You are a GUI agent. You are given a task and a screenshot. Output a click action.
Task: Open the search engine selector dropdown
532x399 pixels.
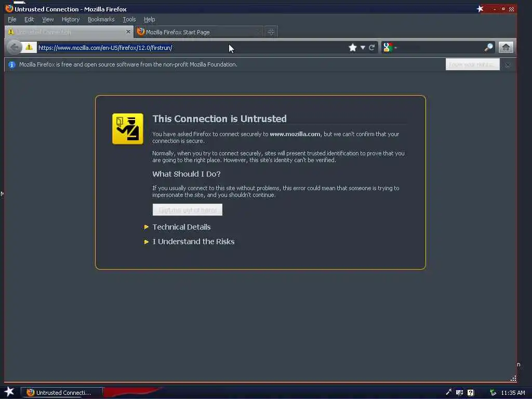(x=395, y=48)
